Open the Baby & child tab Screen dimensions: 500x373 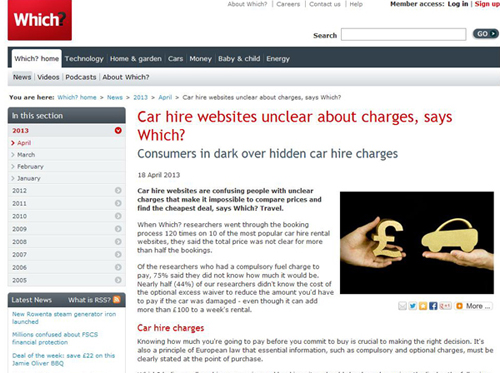(x=239, y=59)
